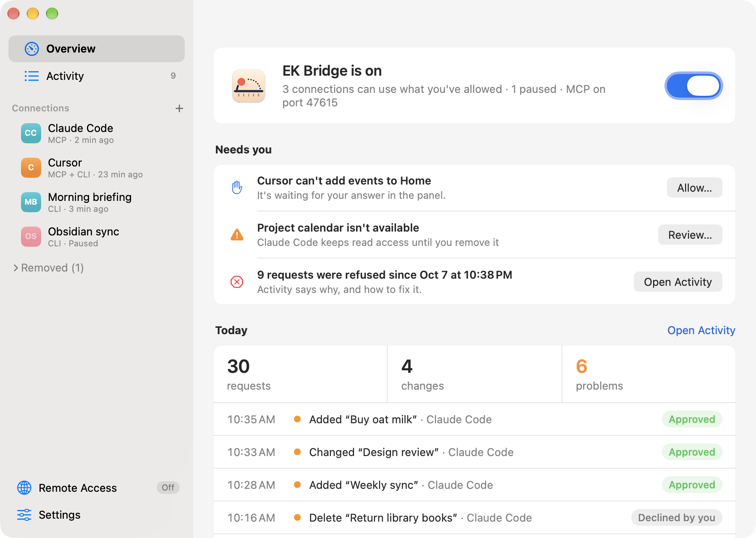Click the Morning briefing MB avatar icon
Image resolution: width=756 pixels, height=538 pixels.
tap(31, 202)
